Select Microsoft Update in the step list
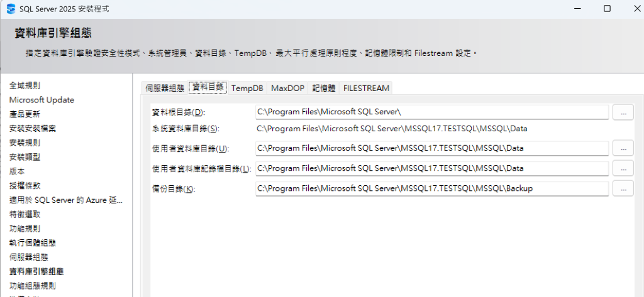 point(42,100)
